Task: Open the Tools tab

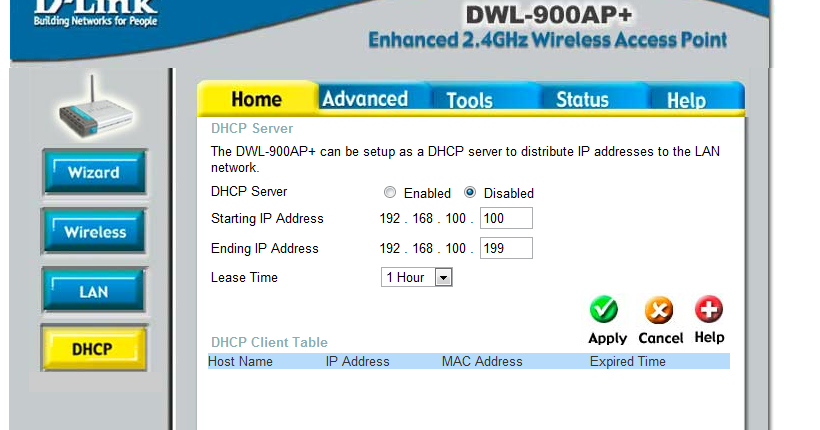Action: click(469, 100)
